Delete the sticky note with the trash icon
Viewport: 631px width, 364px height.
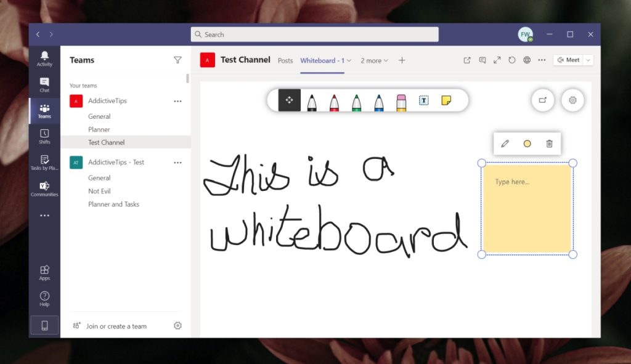[549, 143]
